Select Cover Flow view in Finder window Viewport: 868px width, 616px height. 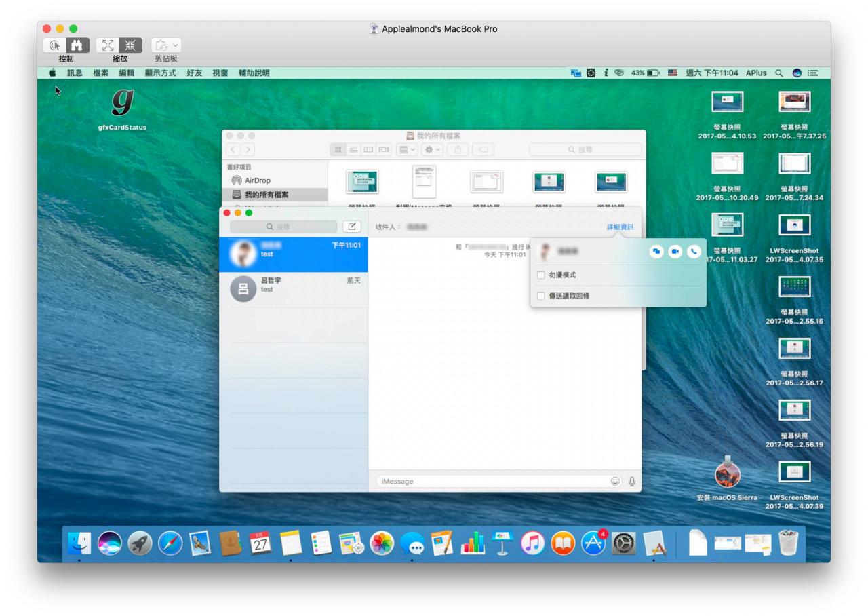384,149
